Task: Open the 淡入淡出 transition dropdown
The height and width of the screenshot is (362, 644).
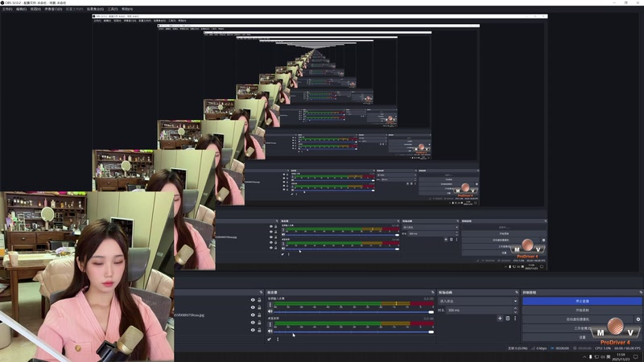Action: [x=478, y=301]
